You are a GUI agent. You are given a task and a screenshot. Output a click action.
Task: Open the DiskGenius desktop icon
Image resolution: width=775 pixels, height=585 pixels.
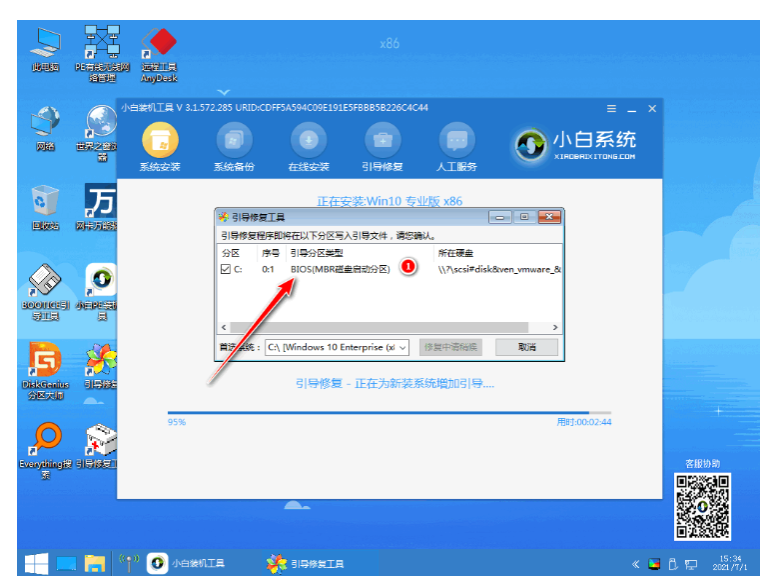(x=45, y=365)
